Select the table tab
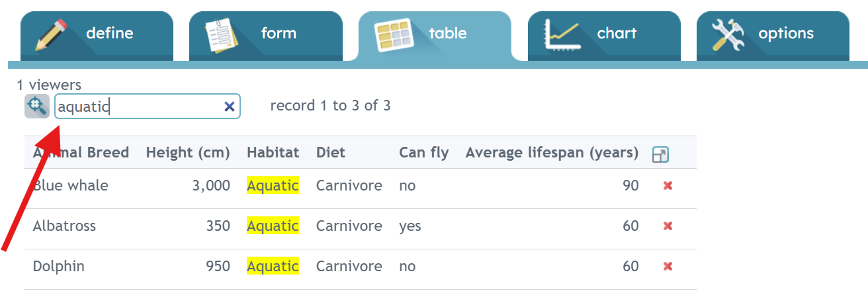This screenshot has width=868, height=299. pyautogui.click(x=435, y=36)
